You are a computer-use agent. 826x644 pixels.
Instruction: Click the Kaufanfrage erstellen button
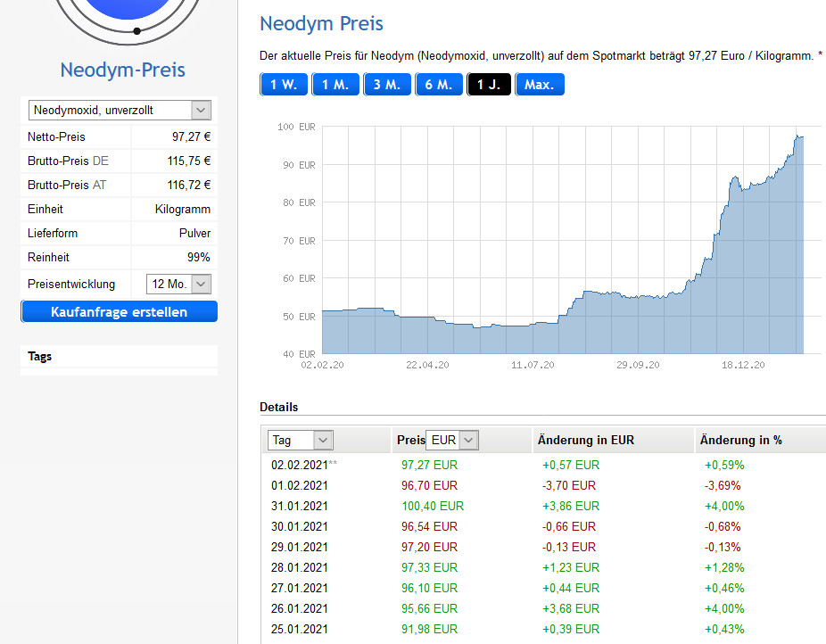click(119, 311)
